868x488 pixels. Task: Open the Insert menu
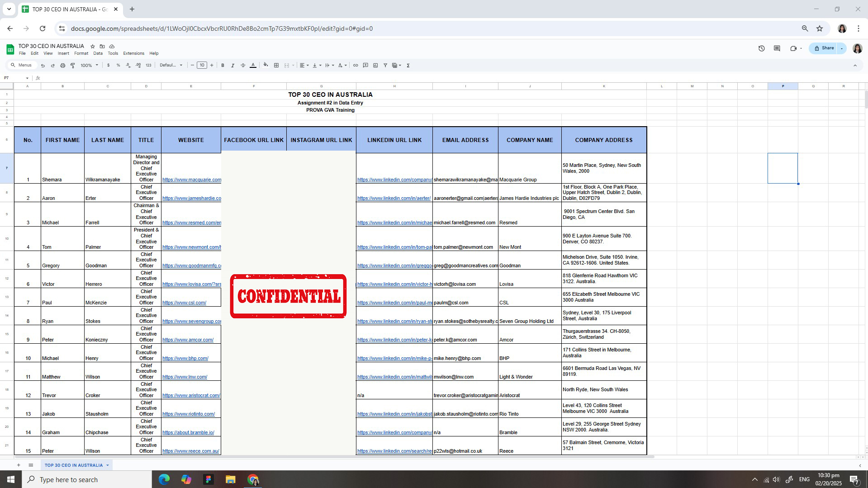pyautogui.click(x=63, y=53)
